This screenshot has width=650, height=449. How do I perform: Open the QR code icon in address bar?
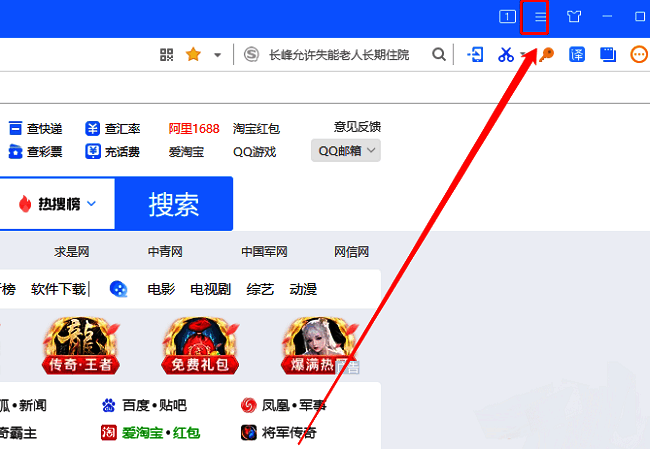[x=166, y=54]
